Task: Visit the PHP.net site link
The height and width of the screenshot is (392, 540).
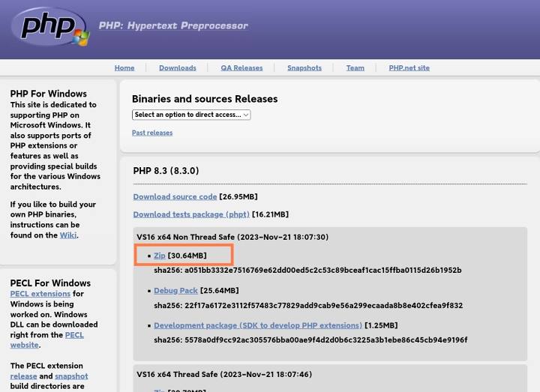Action: coord(409,67)
